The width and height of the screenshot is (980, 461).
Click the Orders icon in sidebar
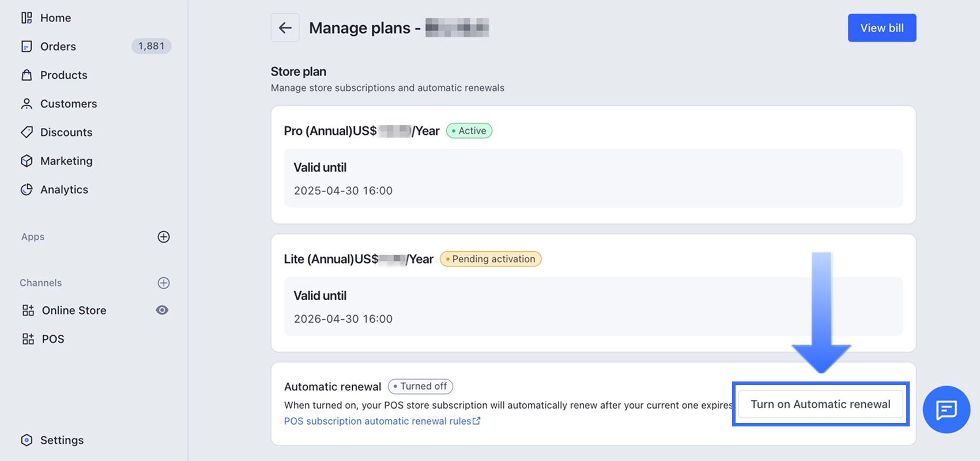coord(27,47)
